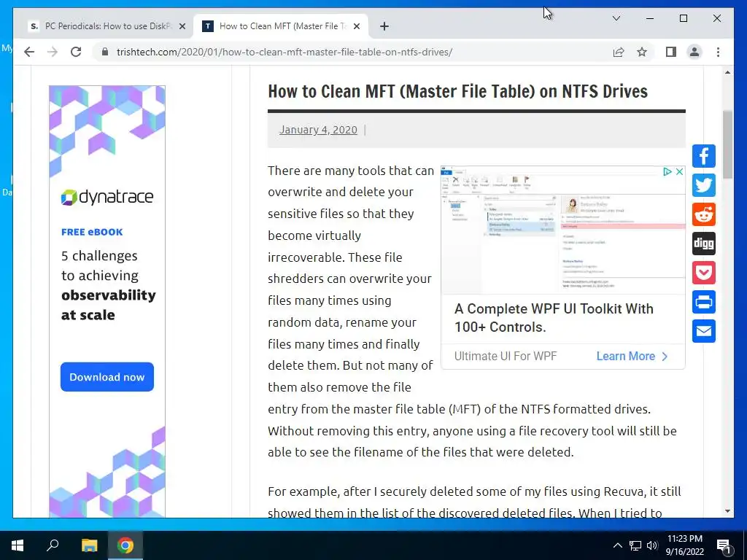The width and height of the screenshot is (747, 560).
Task: Click the dynatrace logo in ad
Action: [x=107, y=197]
